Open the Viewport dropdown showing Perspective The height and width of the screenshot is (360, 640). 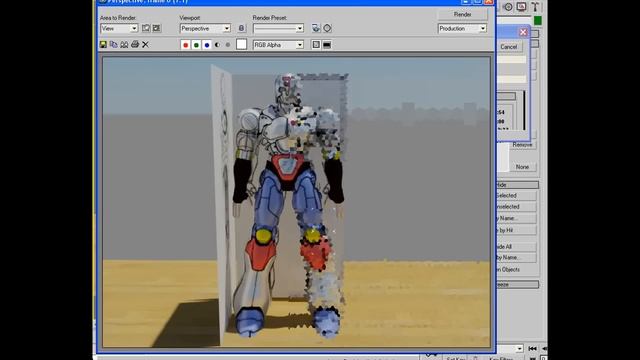click(205, 28)
